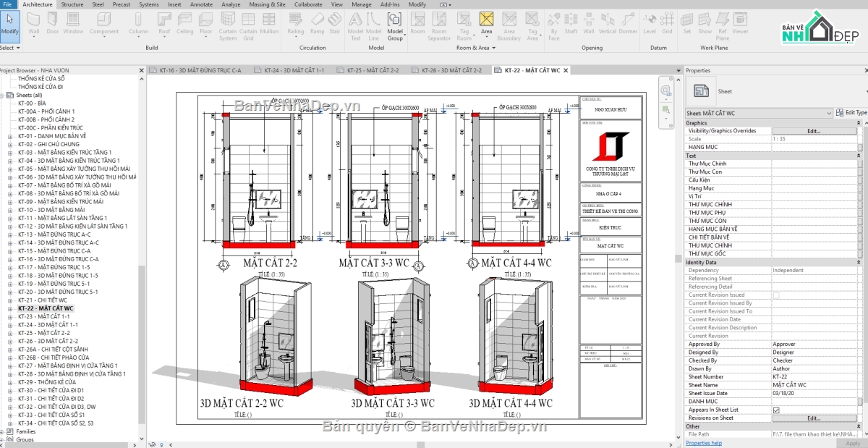Close the KT-22 - MẶT CẮT WC tab
Viewport: 868px width, 448px height.
click(x=566, y=70)
